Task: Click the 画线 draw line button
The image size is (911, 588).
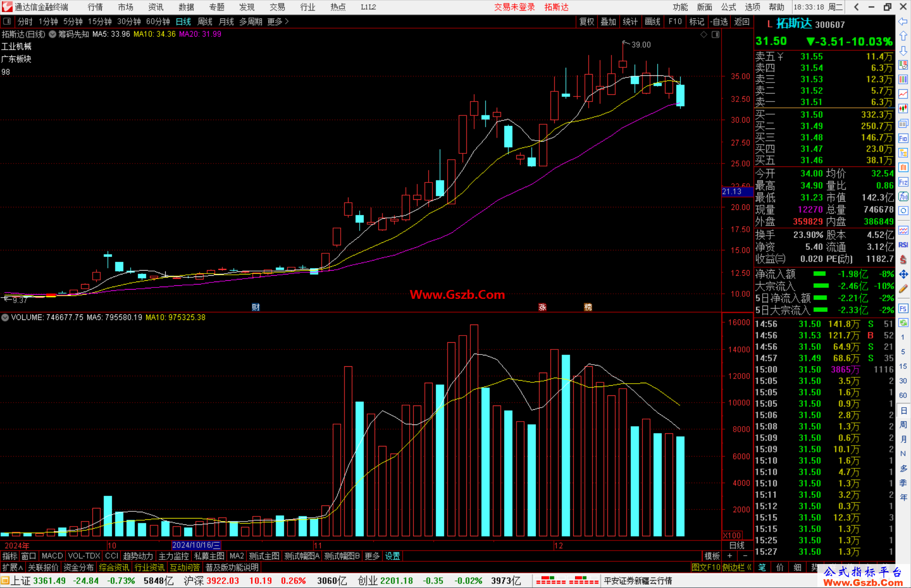Action: tap(652, 21)
